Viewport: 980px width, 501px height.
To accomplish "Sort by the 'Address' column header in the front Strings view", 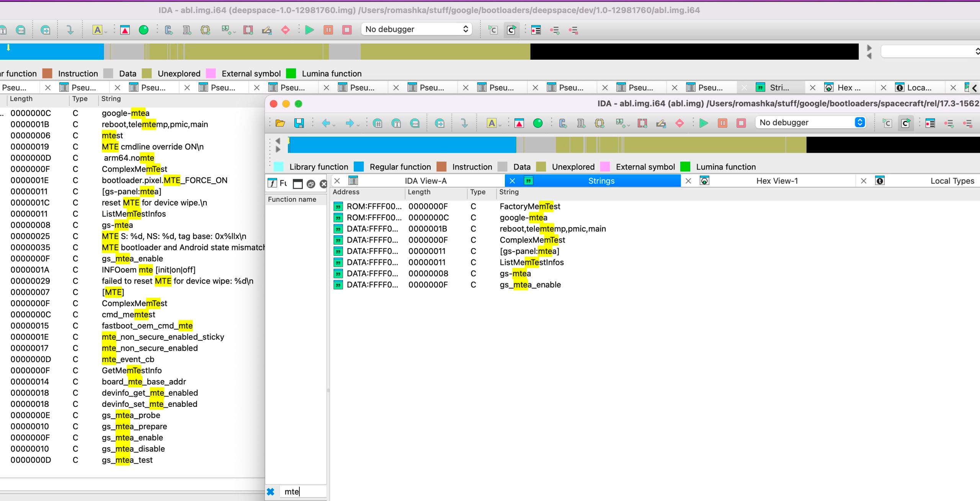I will [367, 192].
